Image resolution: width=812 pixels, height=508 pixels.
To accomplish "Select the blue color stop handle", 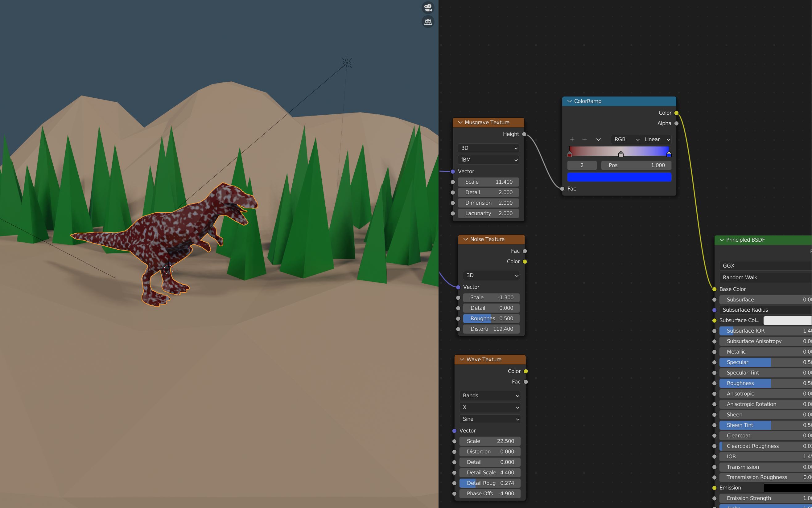I will point(669,154).
